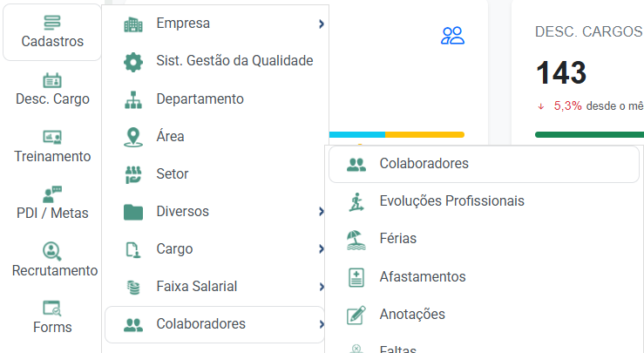
Task: Expand the Cargo submenu arrow
Action: click(x=322, y=249)
